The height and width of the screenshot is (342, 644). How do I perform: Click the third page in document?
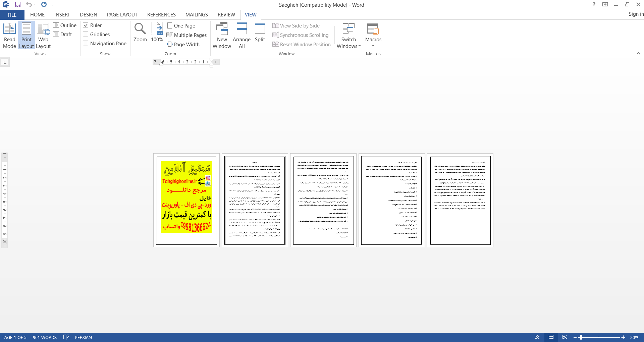(x=323, y=200)
